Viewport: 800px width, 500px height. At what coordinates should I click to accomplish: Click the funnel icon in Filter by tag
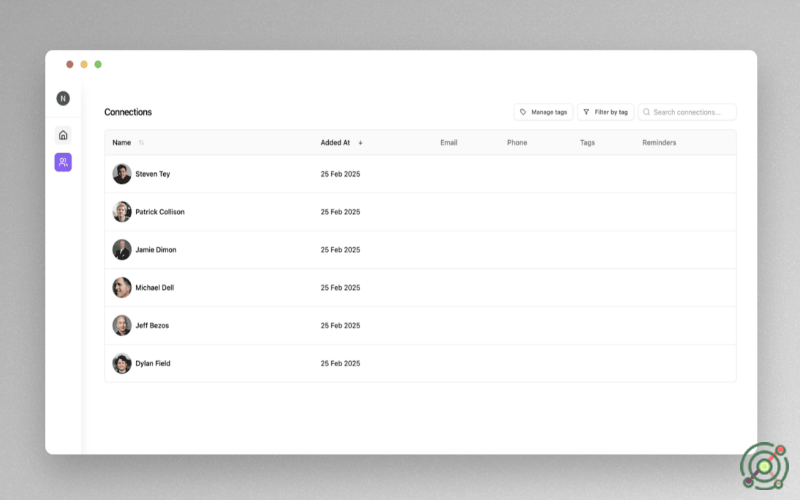(x=587, y=112)
